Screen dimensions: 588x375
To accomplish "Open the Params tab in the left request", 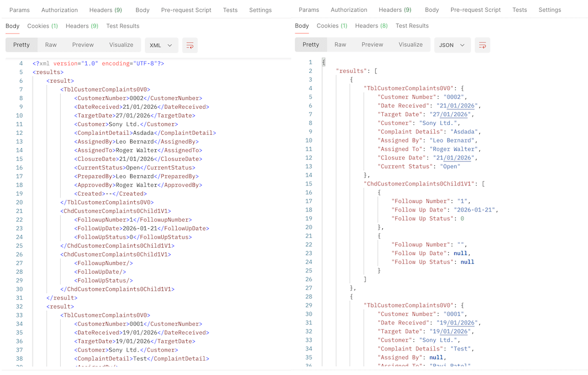I will [19, 10].
